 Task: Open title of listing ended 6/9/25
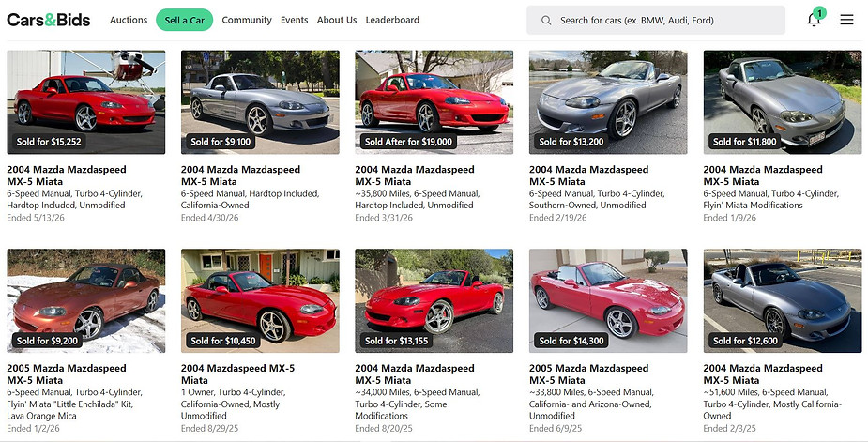pos(588,373)
